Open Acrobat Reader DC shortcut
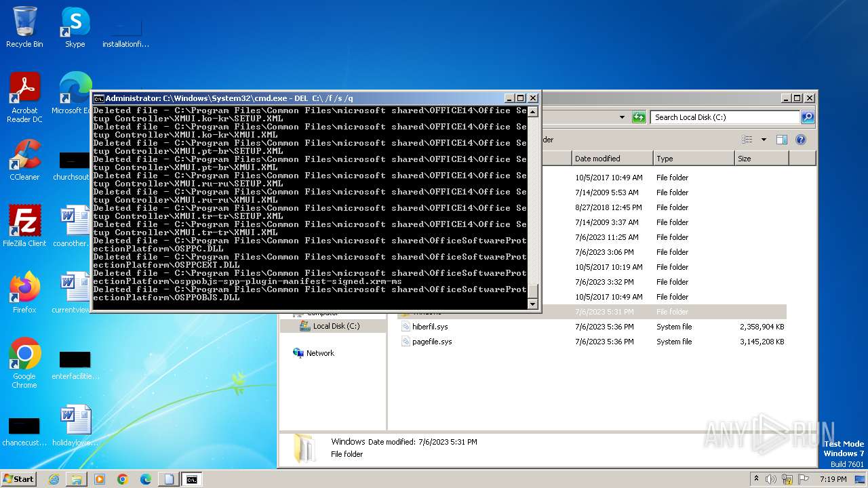The height and width of the screenshot is (488, 868). [24, 97]
